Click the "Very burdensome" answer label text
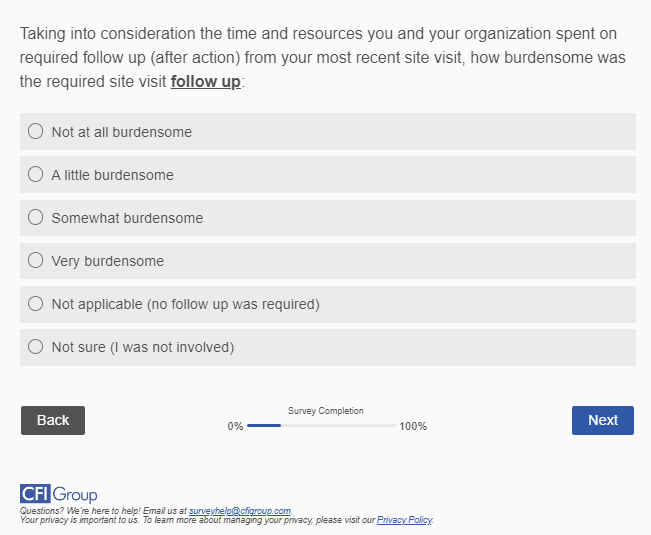This screenshot has width=651, height=535. click(x=108, y=261)
